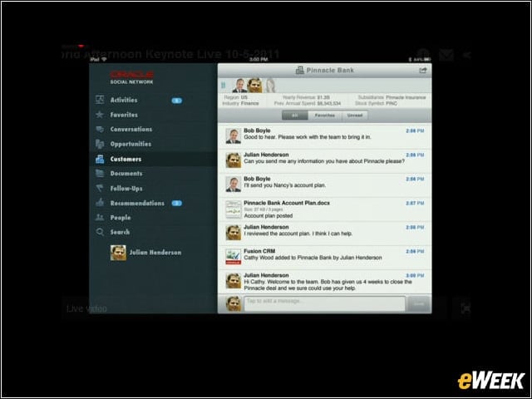Image resolution: width=532 pixels, height=399 pixels.
Task: Open People section
Action: click(x=121, y=218)
